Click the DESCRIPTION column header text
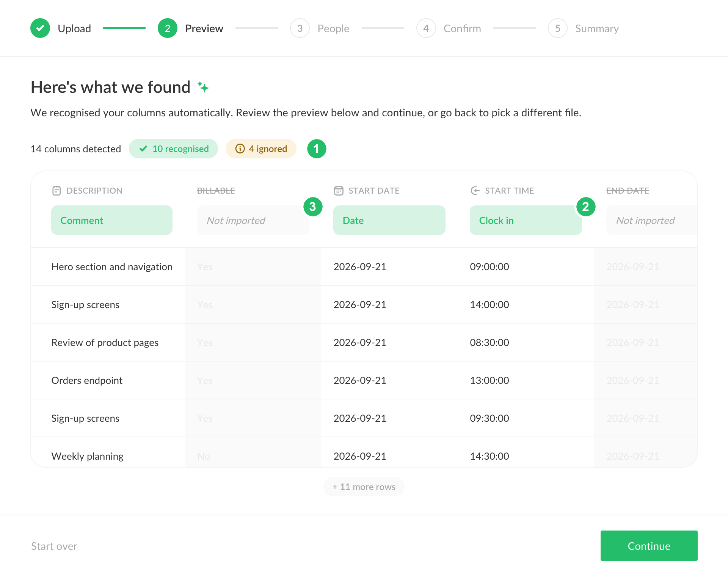The height and width of the screenshot is (576, 728). point(94,191)
